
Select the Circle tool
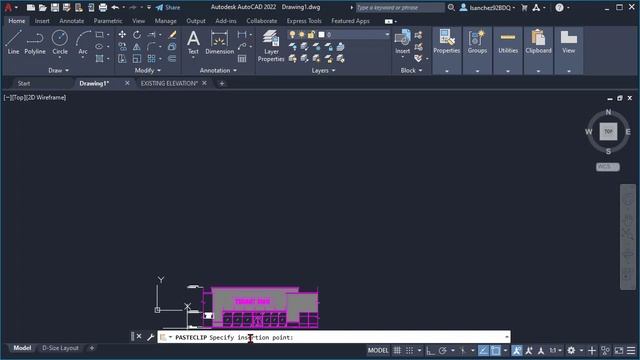[60, 42]
